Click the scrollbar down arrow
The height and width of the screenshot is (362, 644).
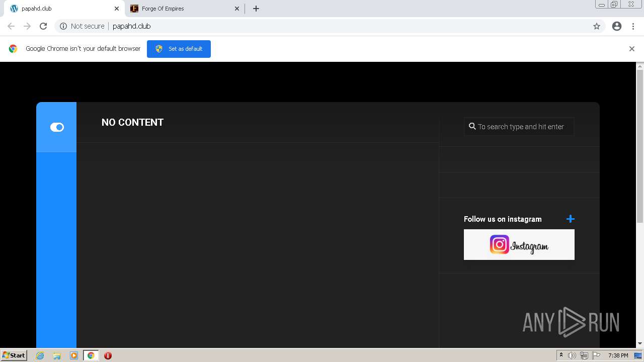[640, 343]
